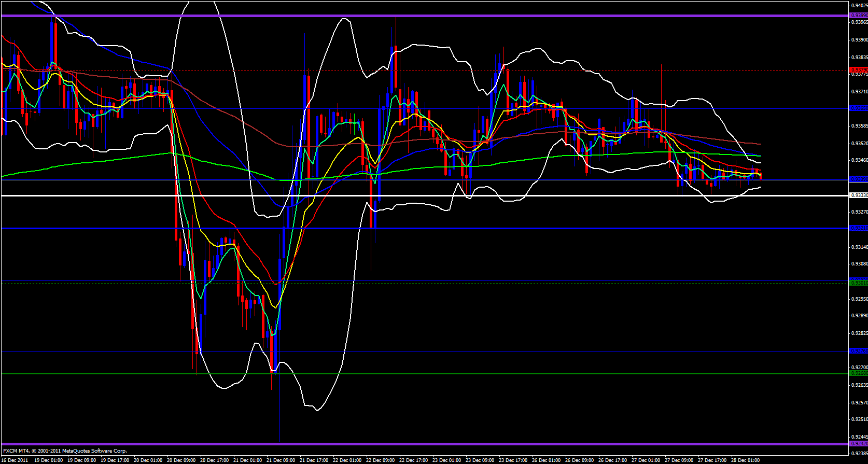This screenshot has height=464, width=868.
Task: Select the blue 0.93210 price label
Action: pos(859,228)
